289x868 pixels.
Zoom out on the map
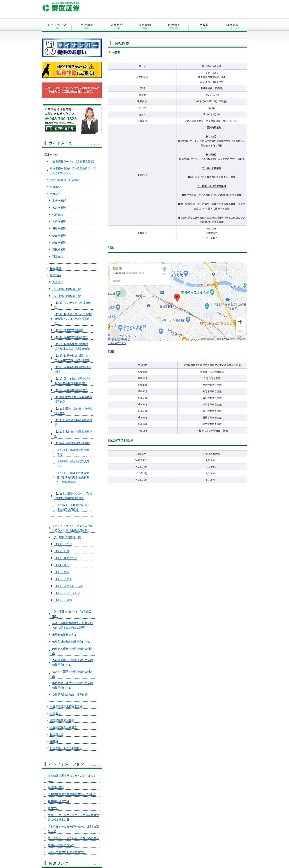coord(240,331)
